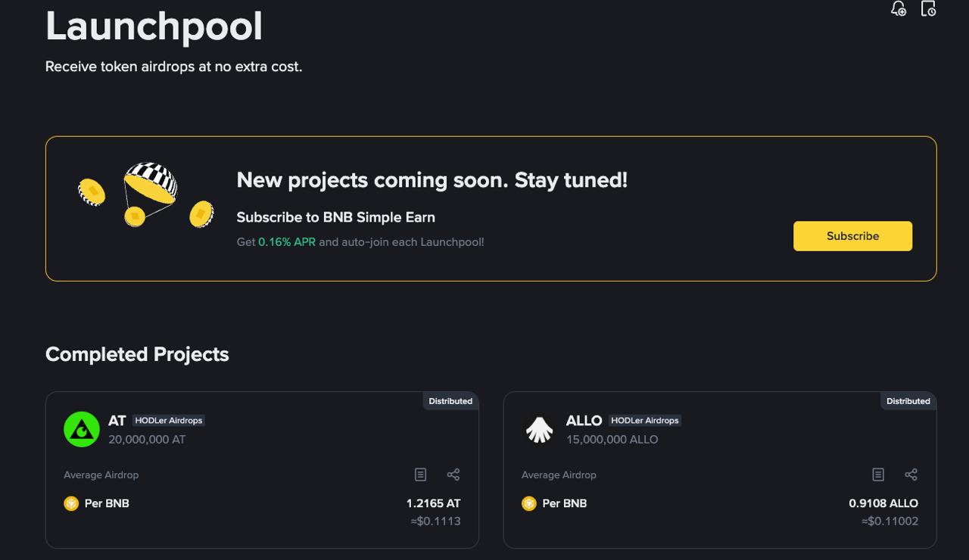Click 'Per BNB' label in AT card

click(107, 503)
